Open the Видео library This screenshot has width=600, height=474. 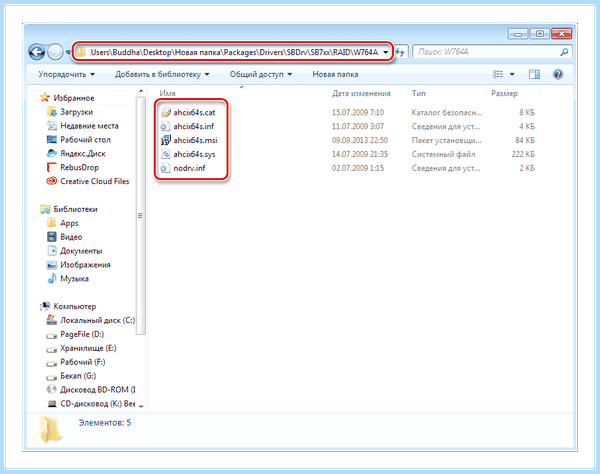pos(64,237)
